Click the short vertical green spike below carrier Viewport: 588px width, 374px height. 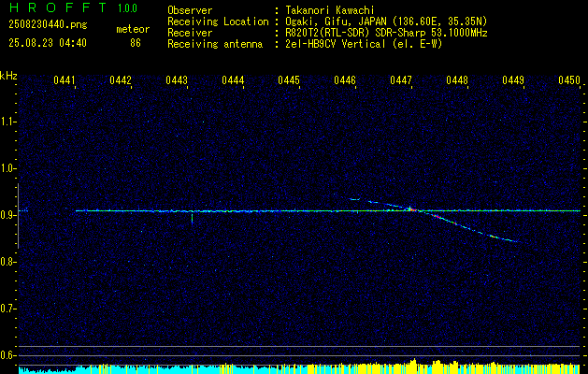192,219
